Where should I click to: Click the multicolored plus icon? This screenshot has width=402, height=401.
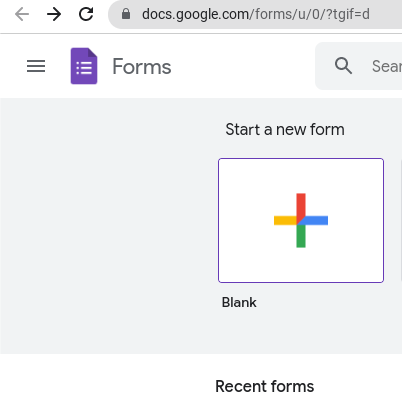(x=301, y=220)
